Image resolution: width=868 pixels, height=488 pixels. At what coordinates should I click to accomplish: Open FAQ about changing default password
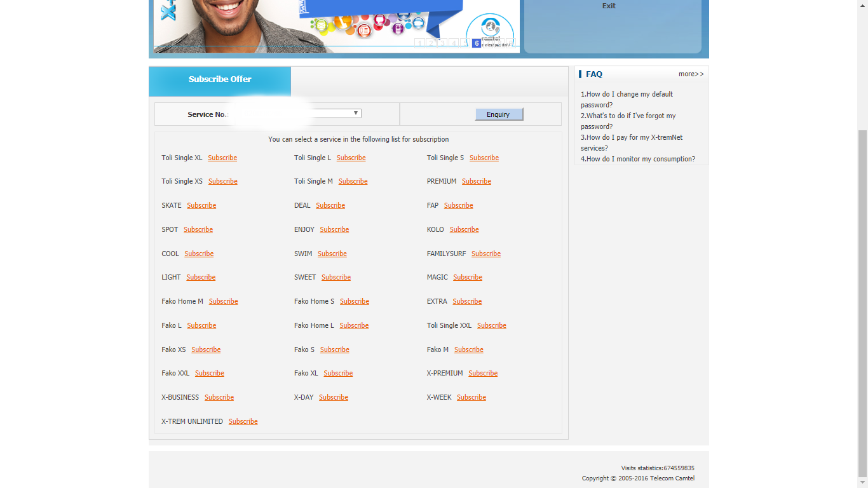(x=626, y=99)
